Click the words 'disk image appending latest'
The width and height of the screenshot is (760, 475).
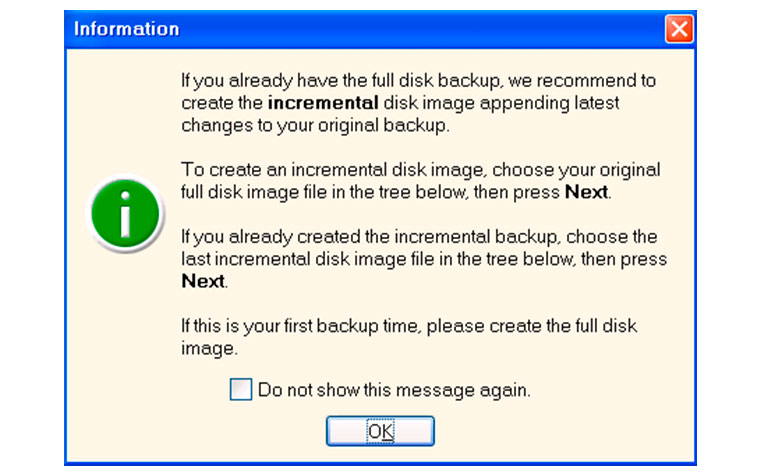click(501, 103)
